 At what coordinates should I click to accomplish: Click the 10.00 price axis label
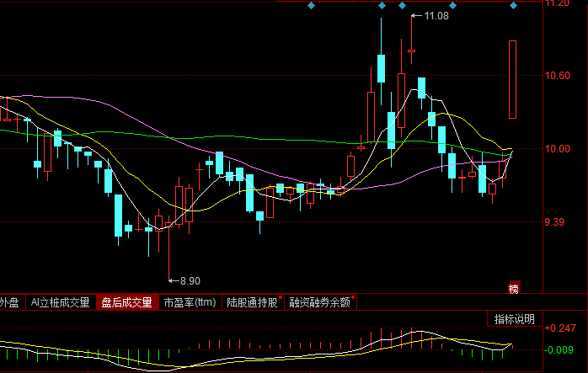tap(557, 149)
